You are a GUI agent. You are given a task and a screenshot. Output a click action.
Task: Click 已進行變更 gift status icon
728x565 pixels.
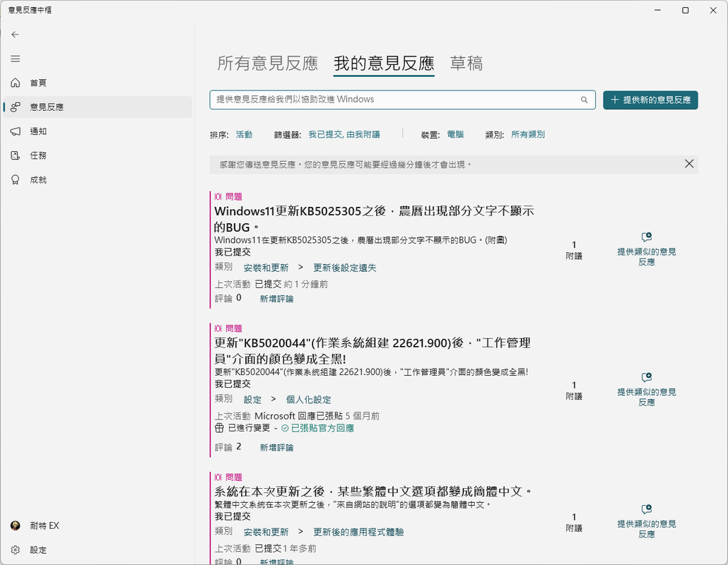(x=219, y=428)
